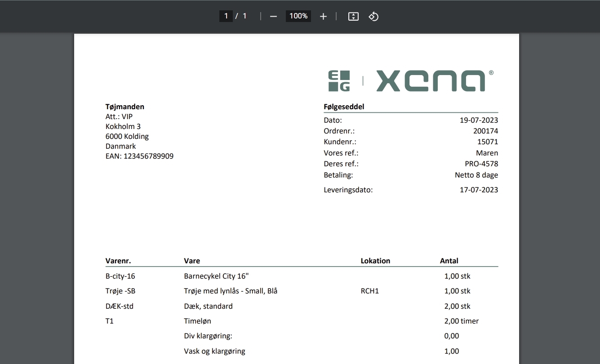Click the order number 200174
600x364 pixels.
(485, 131)
